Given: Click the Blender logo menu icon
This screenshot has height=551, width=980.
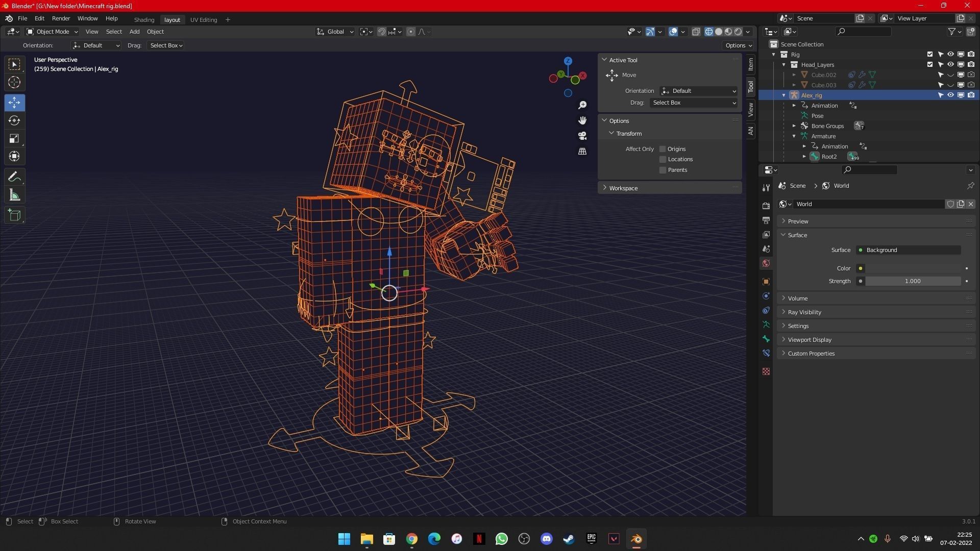Looking at the screenshot, I should click(x=9, y=18).
